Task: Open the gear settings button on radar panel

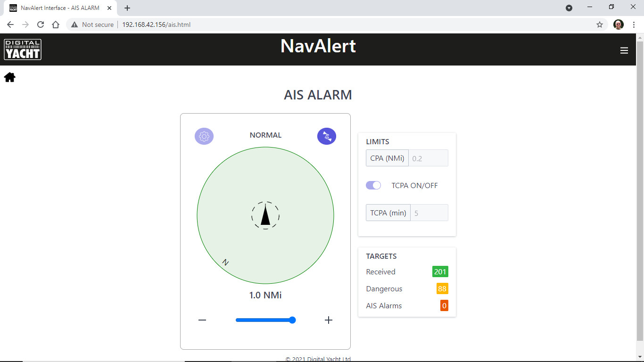Action: [x=204, y=137]
